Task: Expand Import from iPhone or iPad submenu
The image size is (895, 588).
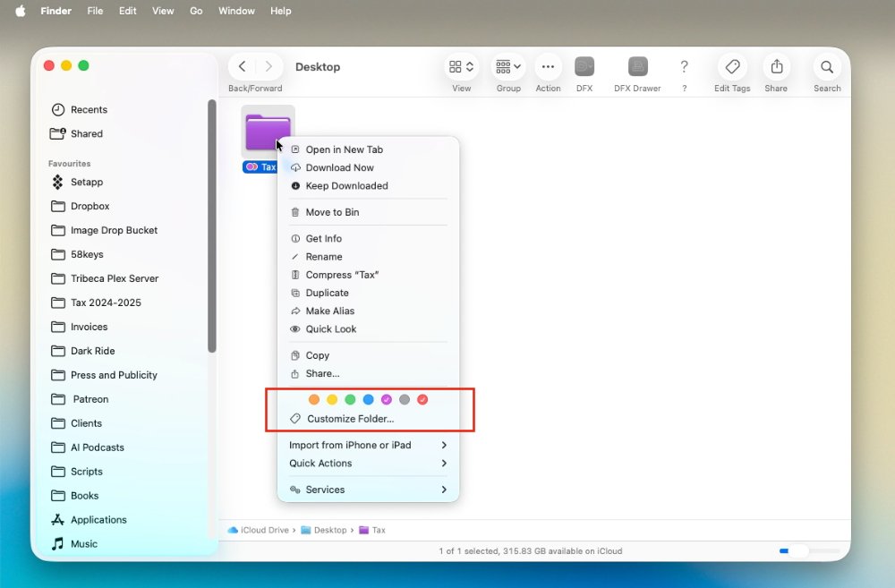Action: click(x=368, y=445)
